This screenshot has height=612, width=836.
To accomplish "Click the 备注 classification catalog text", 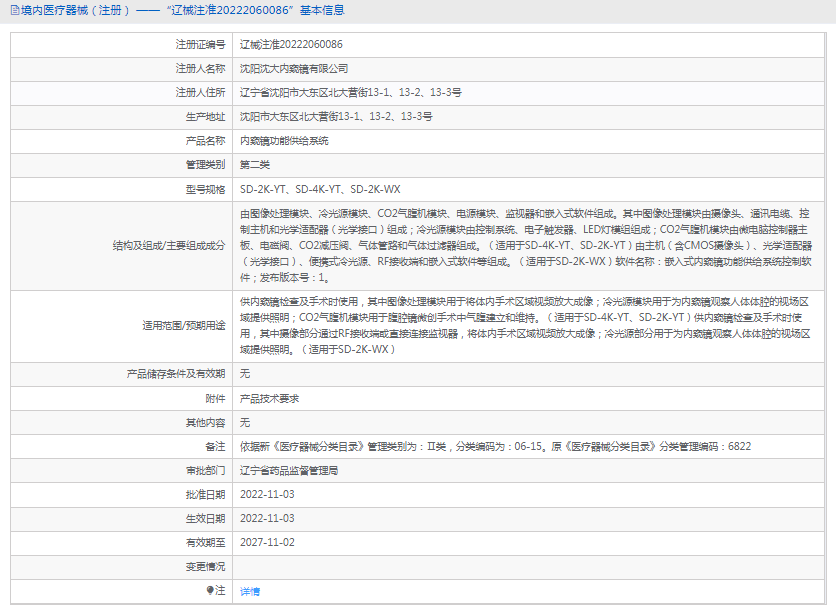I will point(495,446).
